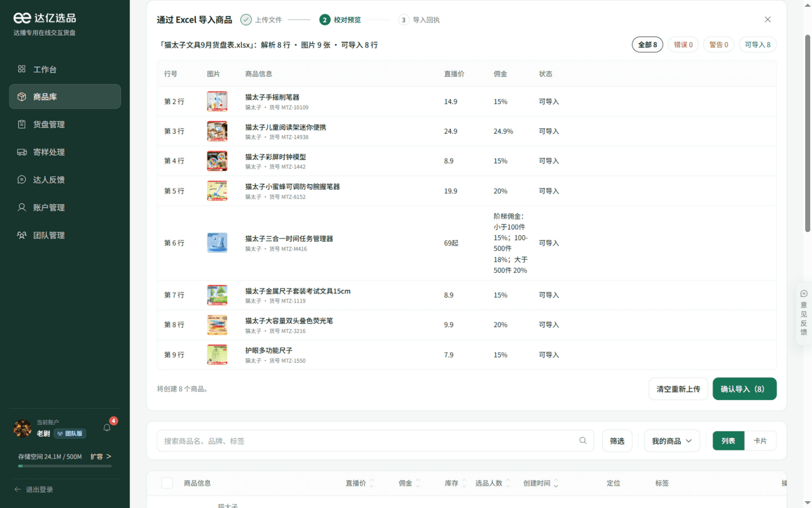Click the scroll-up arrow of scrollbar
The width and height of the screenshot is (812, 508).
point(807,5)
